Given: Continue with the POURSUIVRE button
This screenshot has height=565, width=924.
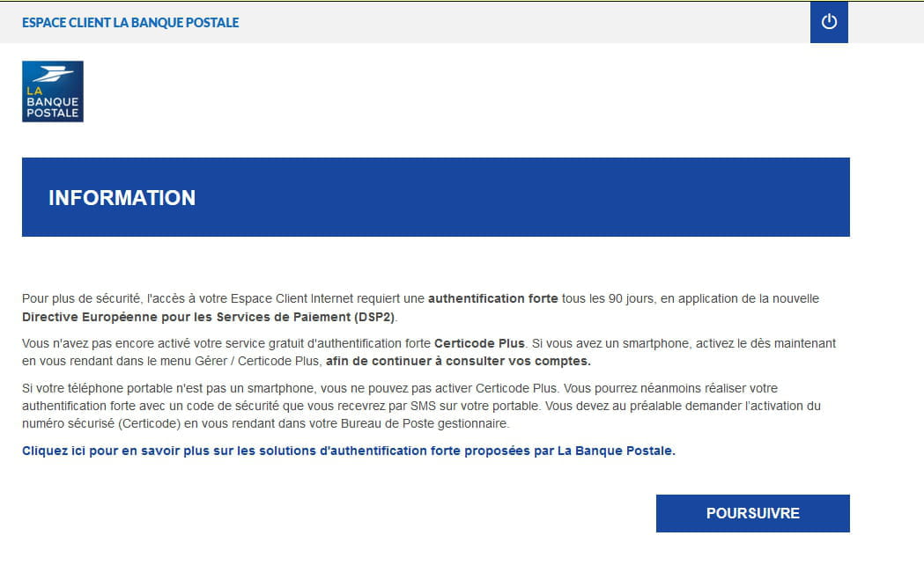Looking at the screenshot, I should pos(752,513).
